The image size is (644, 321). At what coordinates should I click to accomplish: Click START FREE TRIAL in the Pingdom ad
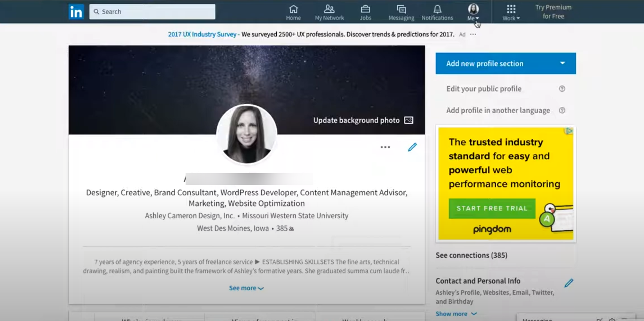[x=492, y=208]
